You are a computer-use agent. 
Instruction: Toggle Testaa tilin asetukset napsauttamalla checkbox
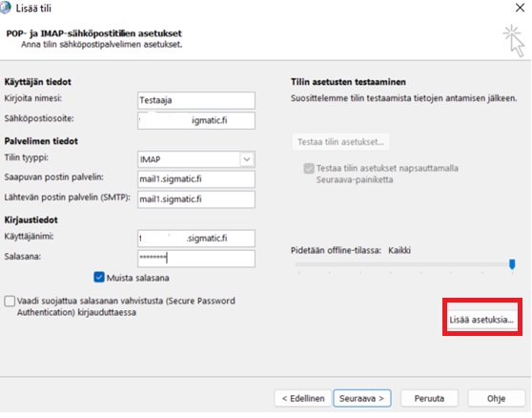pyautogui.click(x=309, y=168)
